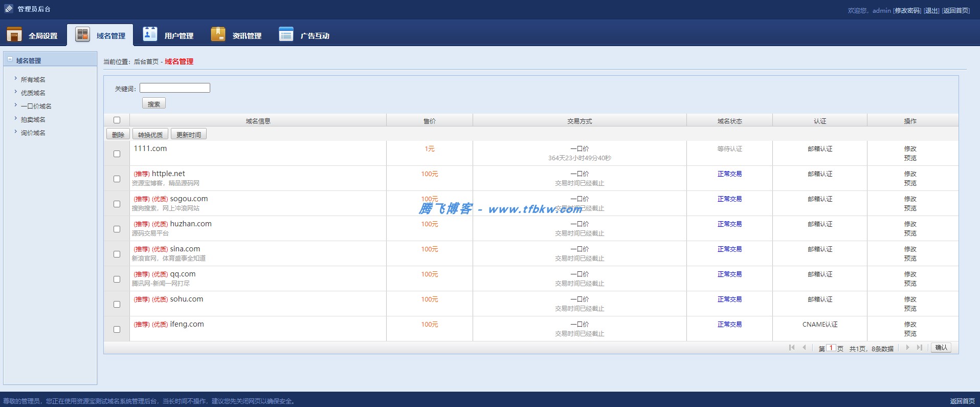Click the CNAME认证 cell for ifeng.com

(x=820, y=325)
